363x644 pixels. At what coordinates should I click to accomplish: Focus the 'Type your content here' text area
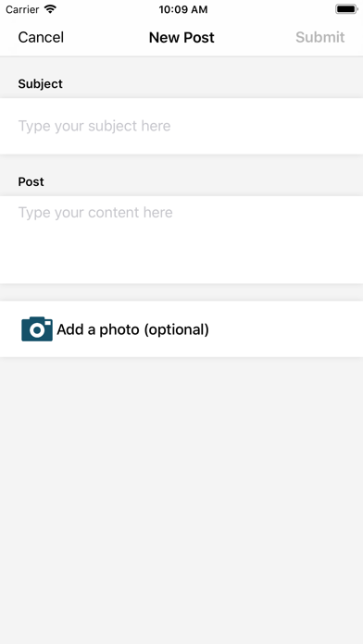(181, 240)
